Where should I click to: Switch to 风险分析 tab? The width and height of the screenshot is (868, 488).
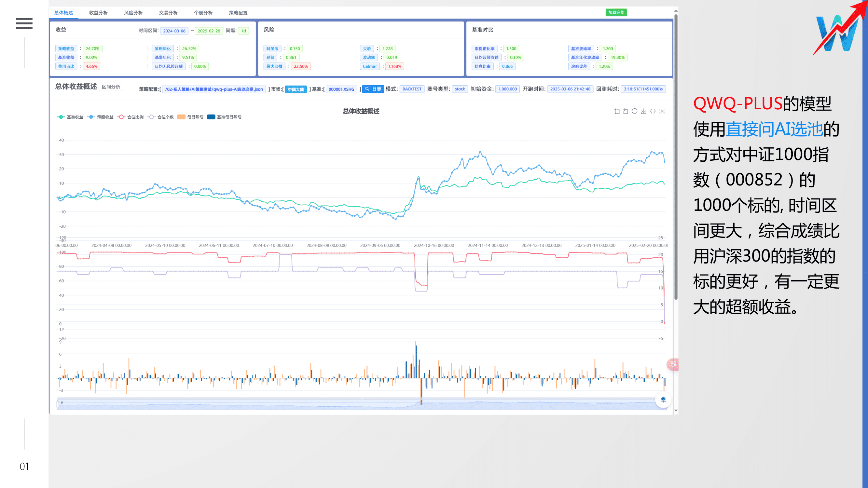click(133, 13)
